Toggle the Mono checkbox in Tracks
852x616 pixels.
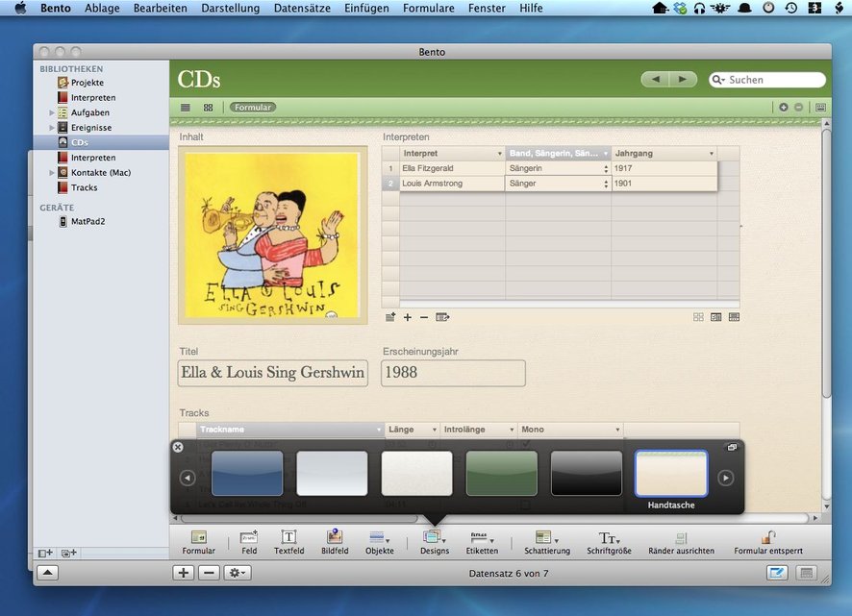point(524,504)
